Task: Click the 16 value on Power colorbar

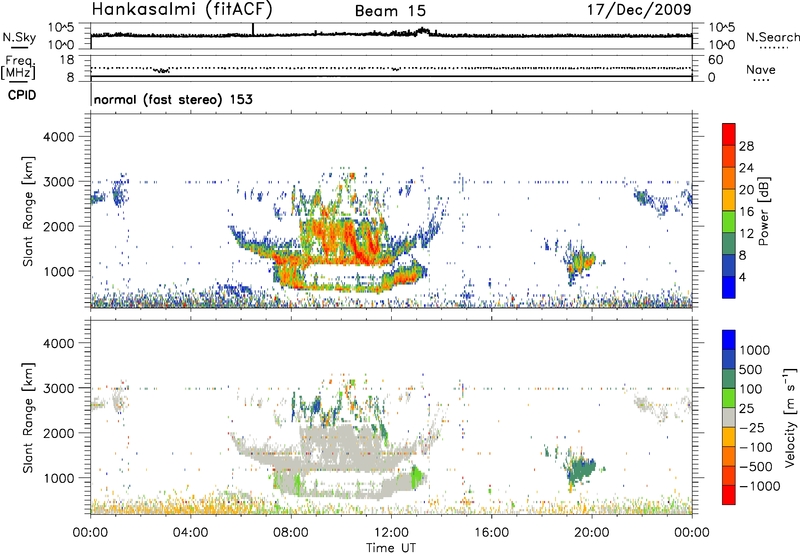Action: (x=746, y=212)
